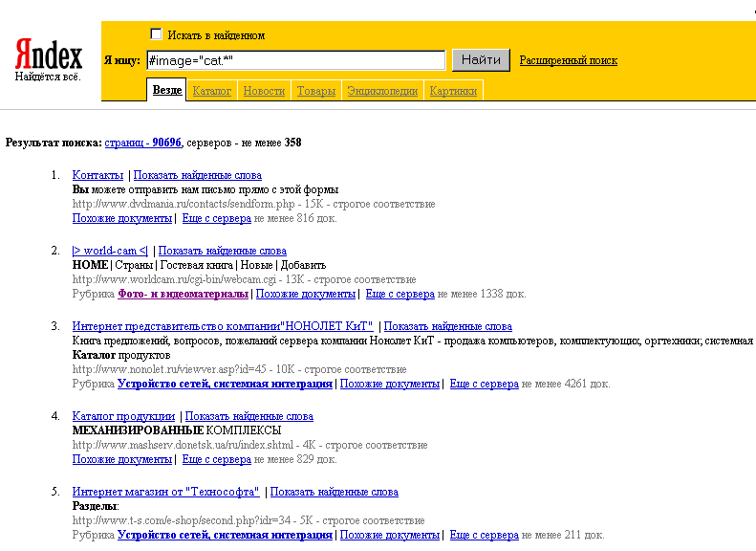The height and width of the screenshot is (551, 756).
Task: Switch to the Каталог tab
Action: click(211, 91)
